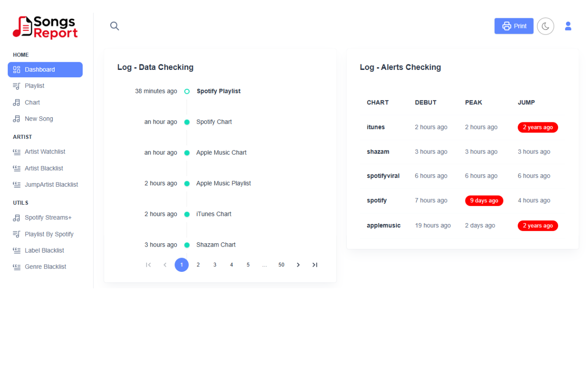Click the PEAK column header
The width and height of the screenshot is (588, 368).
pyautogui.click(x=474, y=103)
